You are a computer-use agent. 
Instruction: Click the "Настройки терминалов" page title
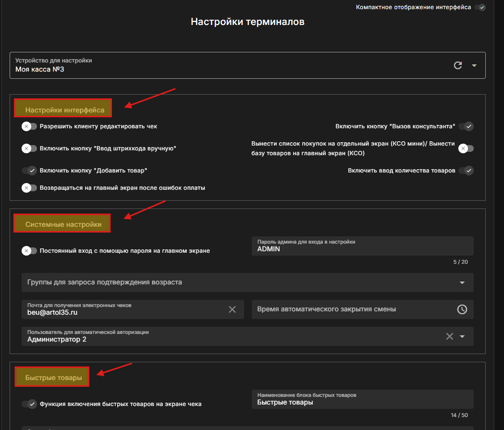point(247,22)
